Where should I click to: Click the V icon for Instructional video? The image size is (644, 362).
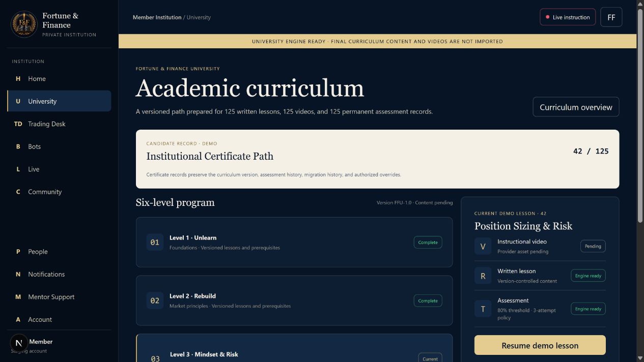[x=483, y=247]
